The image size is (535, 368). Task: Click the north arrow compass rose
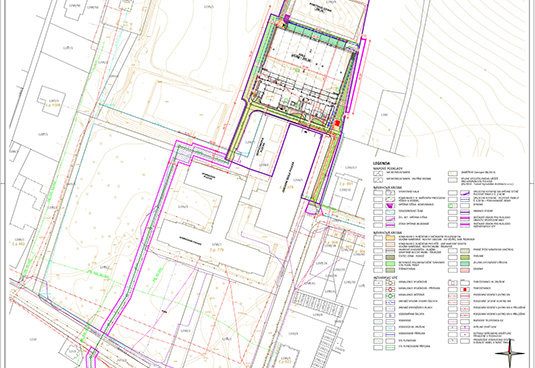pos(510,355)
